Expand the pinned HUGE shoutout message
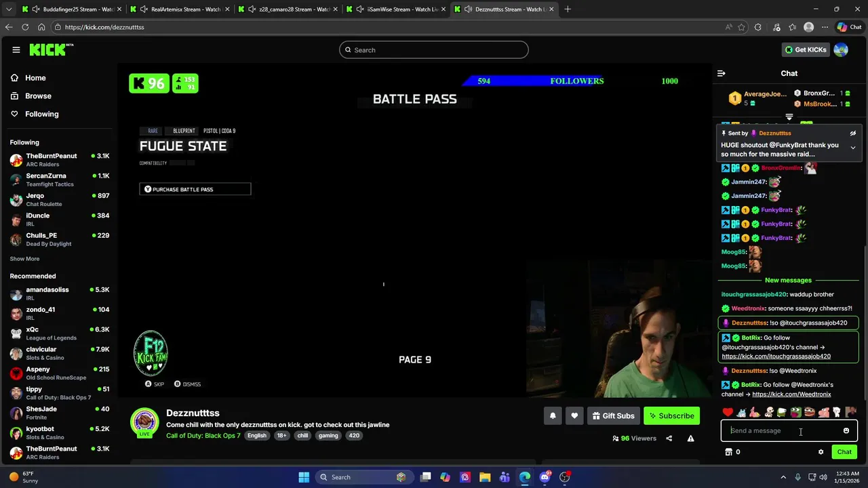Viewport: 868px width, 488px height. [852, 148]
